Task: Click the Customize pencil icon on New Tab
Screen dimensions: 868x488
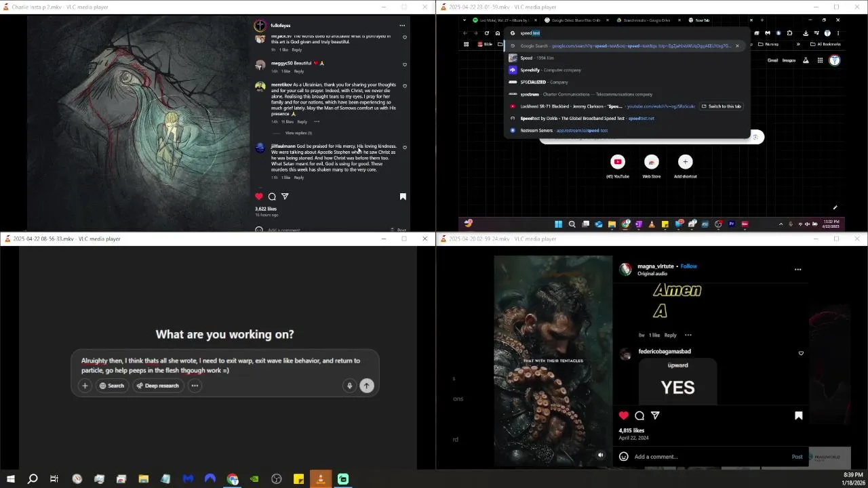Action: pos(835,207)
